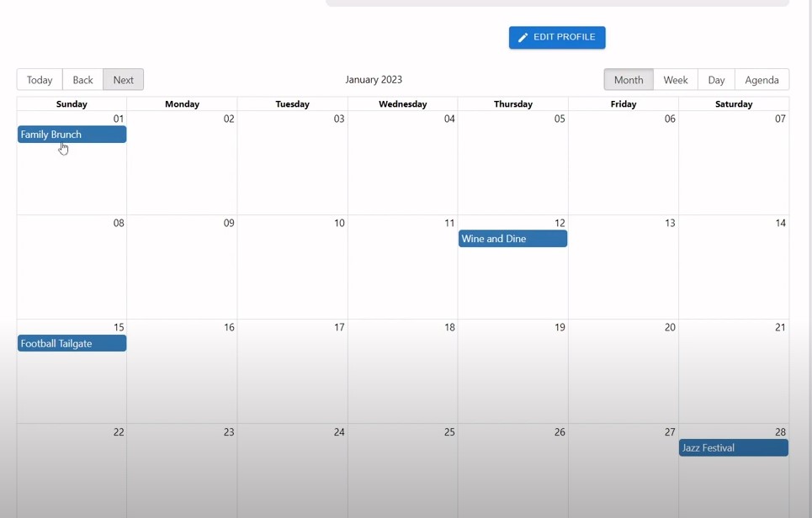
Task: Click the date number 01
Action: click(119, 119)
